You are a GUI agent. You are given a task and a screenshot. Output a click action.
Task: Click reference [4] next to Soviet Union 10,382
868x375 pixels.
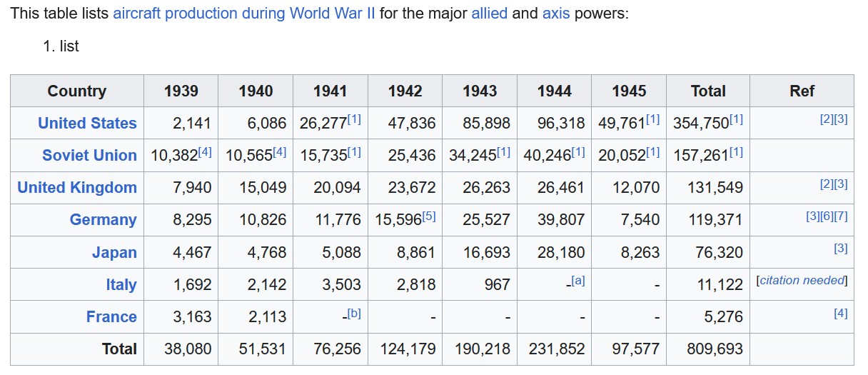point(205,151)
